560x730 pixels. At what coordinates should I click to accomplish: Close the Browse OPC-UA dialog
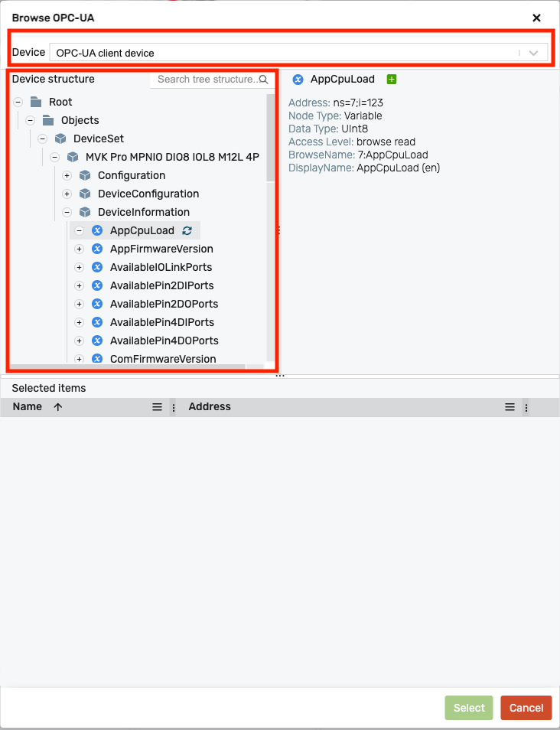pyautogui.click(x=537, y=18)
